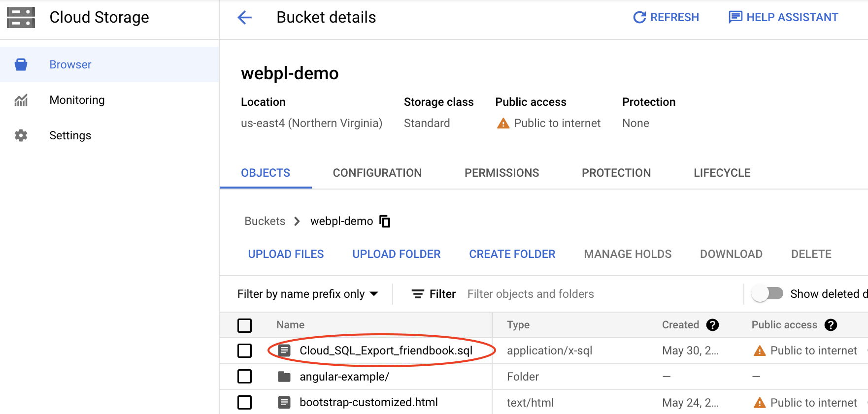
Task: Click the HELP ASSISTANT button label
Action: [x=792, y=17]
